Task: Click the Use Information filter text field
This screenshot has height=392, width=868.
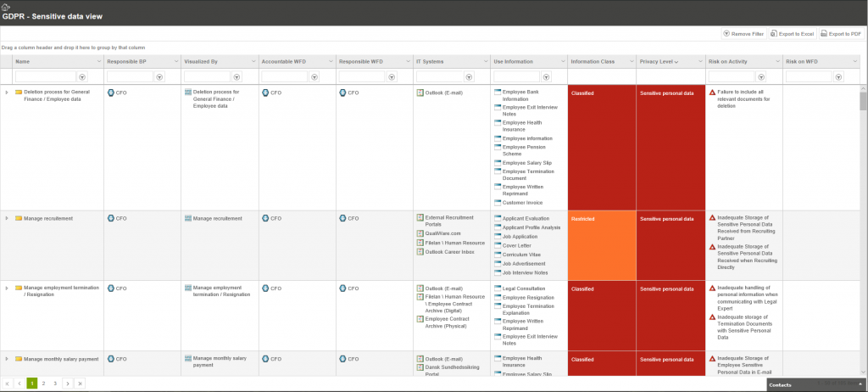Action: coord(516,77)
